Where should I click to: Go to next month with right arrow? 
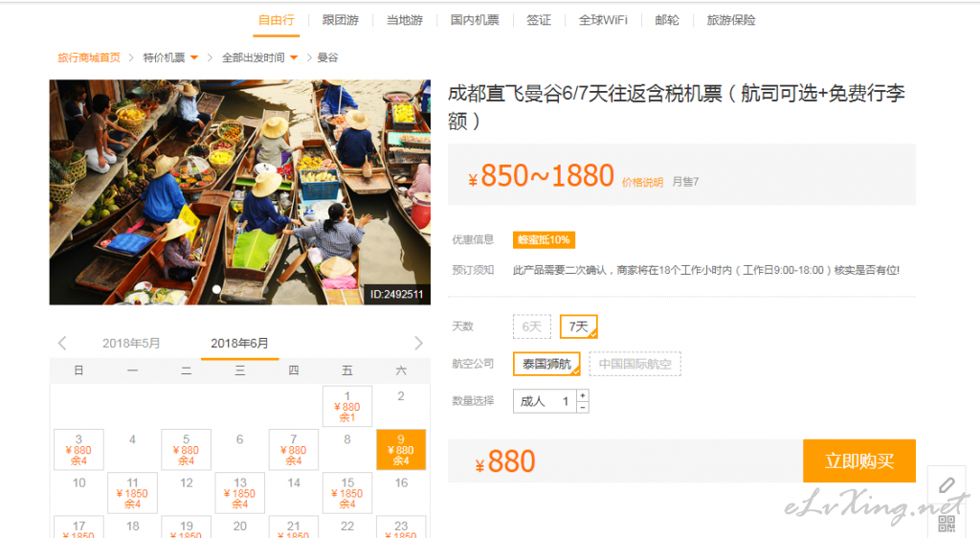coord(418,343)
